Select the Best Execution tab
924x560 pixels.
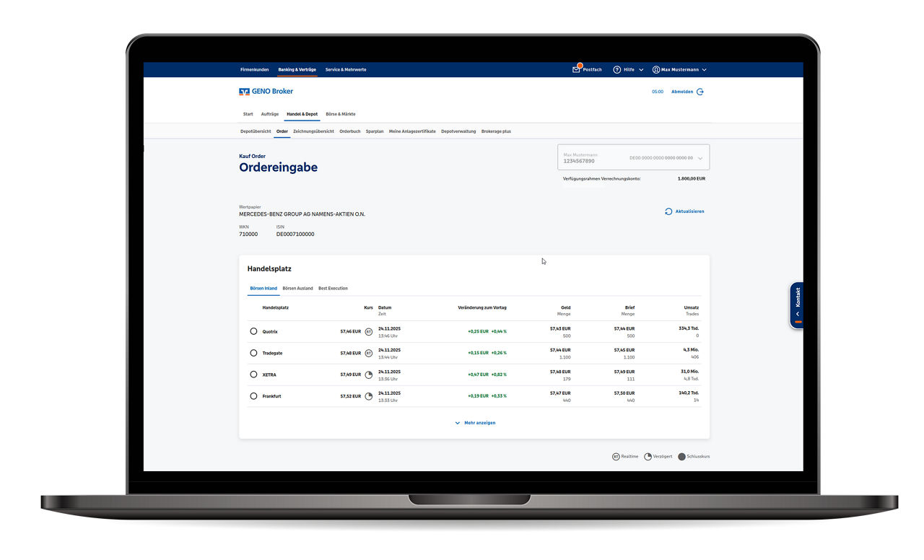click(332, 288)
